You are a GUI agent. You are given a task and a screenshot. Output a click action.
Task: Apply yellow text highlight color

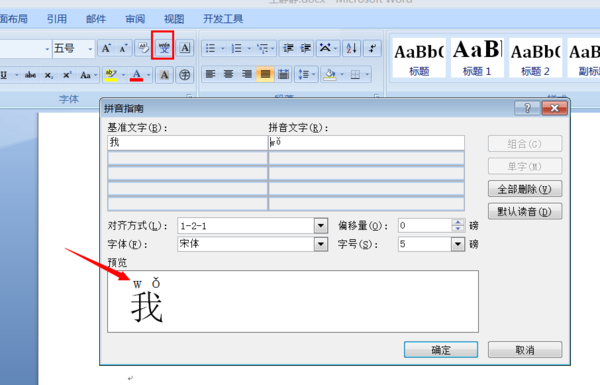point(111,75)
